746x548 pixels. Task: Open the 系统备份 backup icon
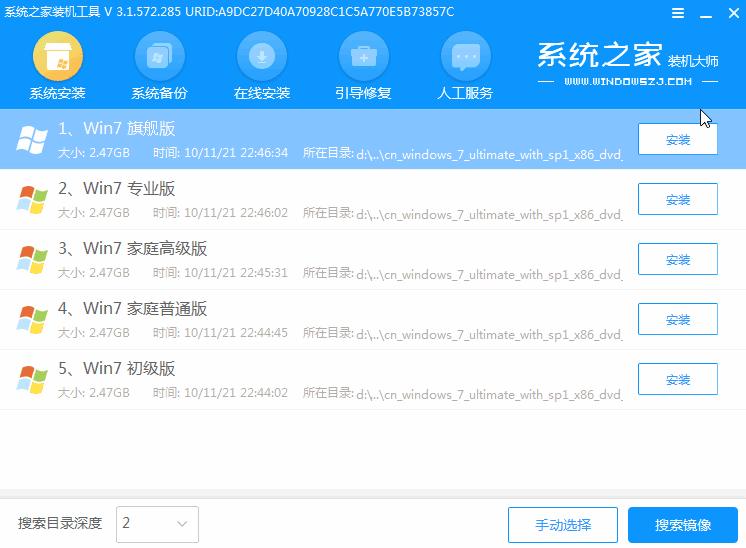(160, 56)
